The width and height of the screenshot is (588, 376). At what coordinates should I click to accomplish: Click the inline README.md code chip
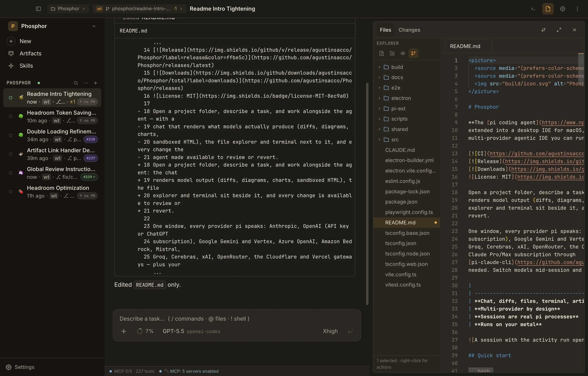pyautogui.click(x=149, y=285)
